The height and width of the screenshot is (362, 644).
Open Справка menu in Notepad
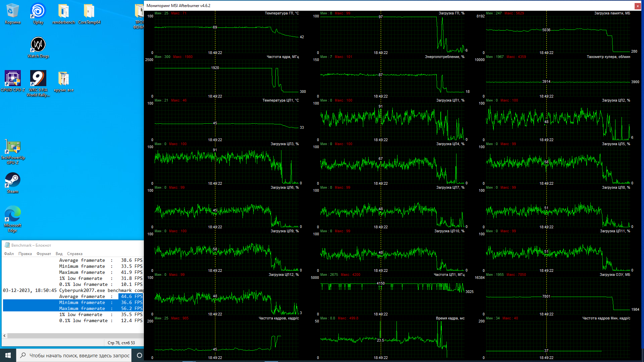coord(74,254)
